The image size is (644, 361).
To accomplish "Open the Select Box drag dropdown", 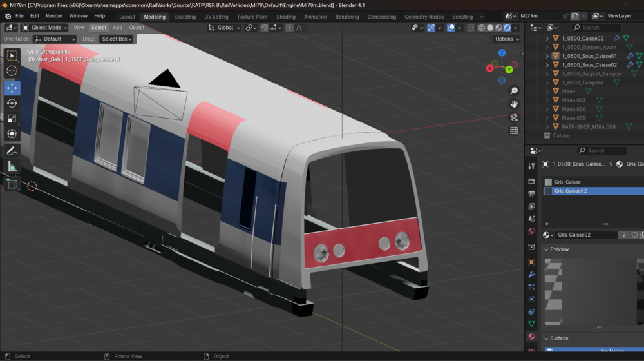I will 117,39.
